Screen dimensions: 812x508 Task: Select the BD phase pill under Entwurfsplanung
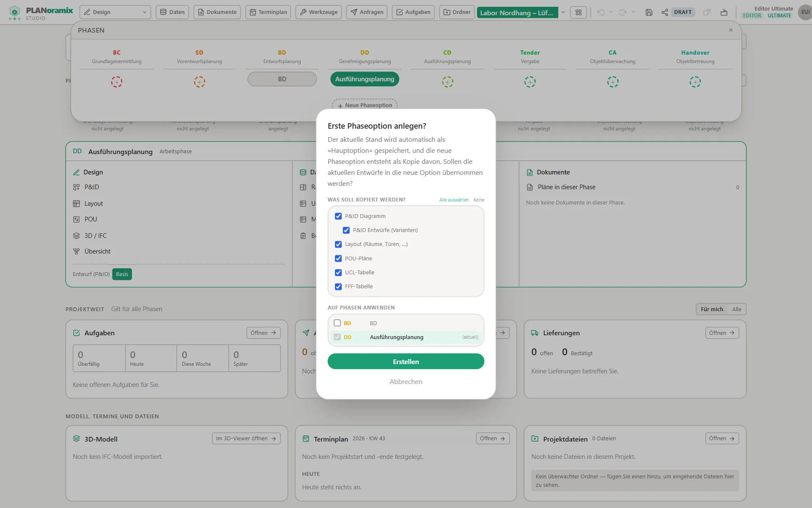282,79
